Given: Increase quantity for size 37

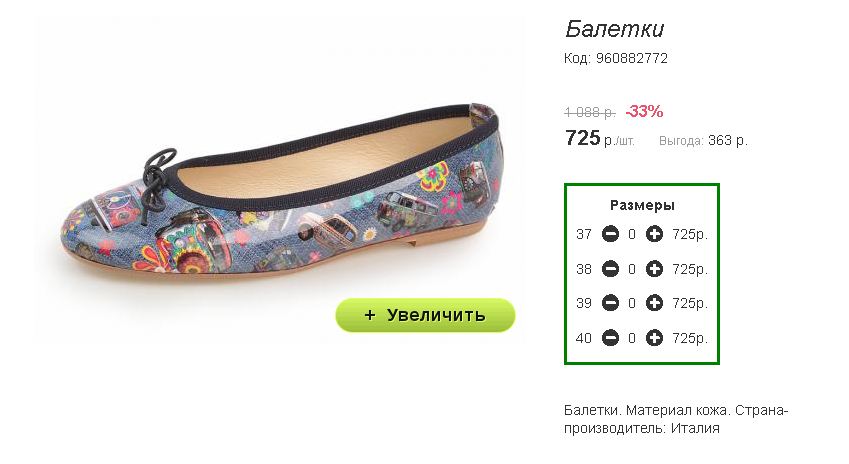Looking at the screenshot, I should coord(654,234).
